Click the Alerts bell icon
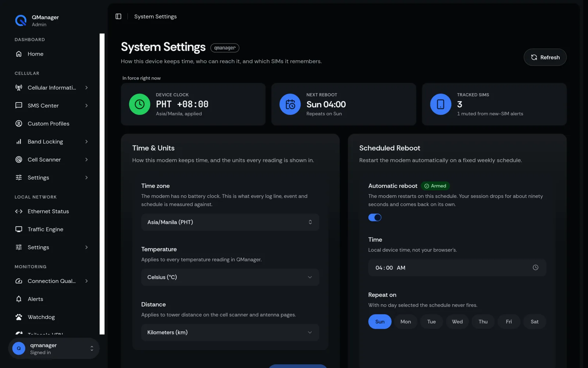588x368 pixels. pos(19,299)
